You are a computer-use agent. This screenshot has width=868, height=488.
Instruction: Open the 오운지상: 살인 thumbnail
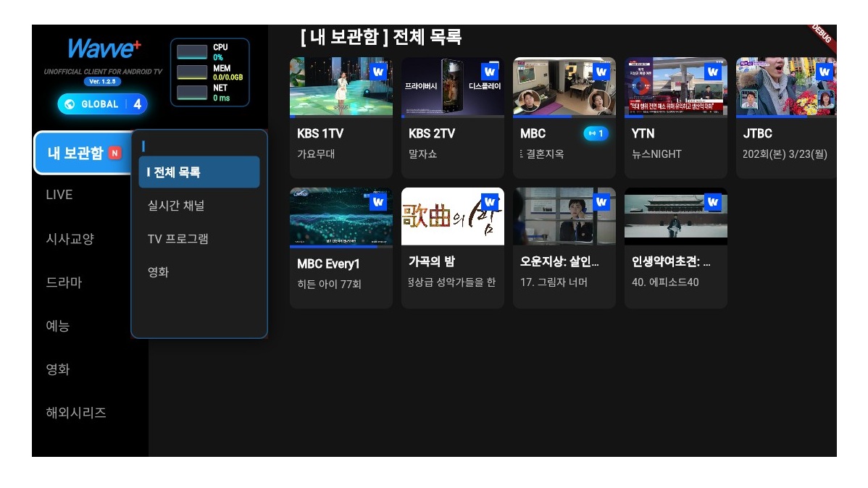(x=564, y=216)
